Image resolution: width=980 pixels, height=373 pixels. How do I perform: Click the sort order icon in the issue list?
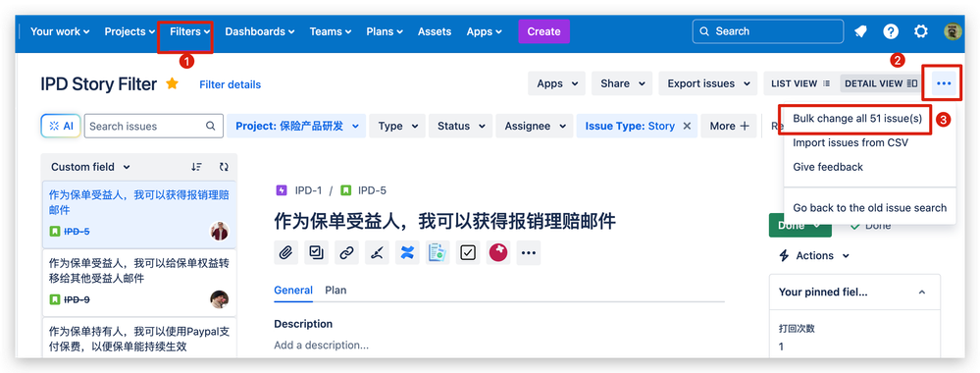(x=197, y=167)
